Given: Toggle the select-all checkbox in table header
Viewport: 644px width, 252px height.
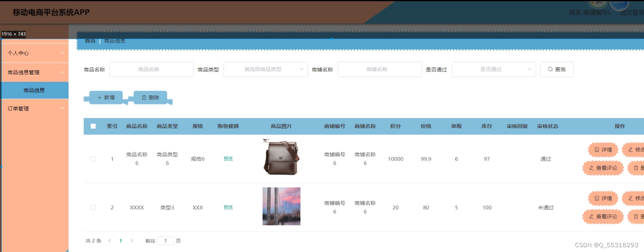Looking at the screenshot, I should [x=93, y=126].
